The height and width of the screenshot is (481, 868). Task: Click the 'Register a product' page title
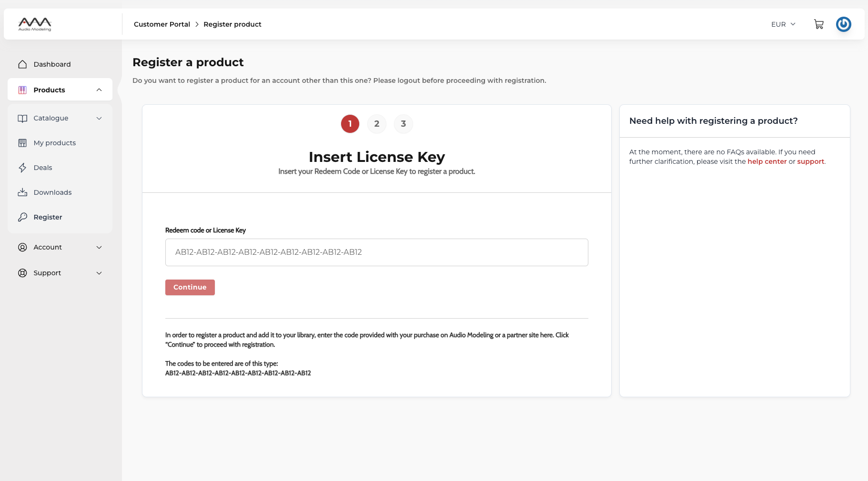pos(188,62)
